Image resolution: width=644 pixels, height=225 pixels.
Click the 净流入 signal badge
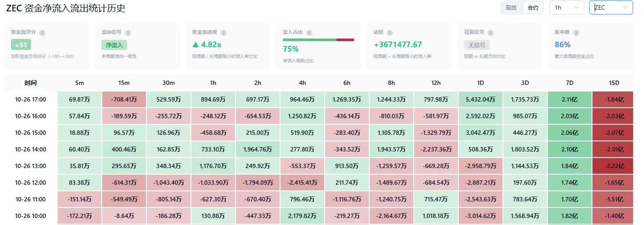pos(114,45)
